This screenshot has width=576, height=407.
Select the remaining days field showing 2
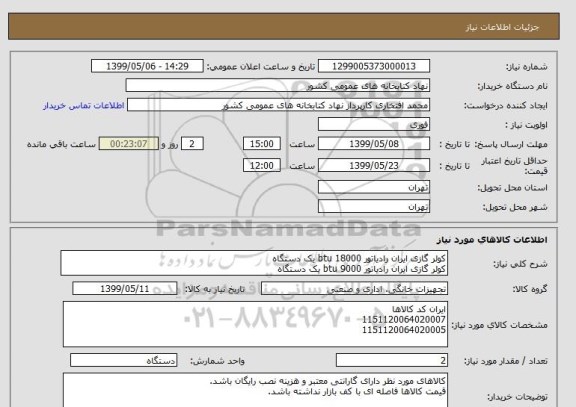pyautogui.click(x=192, y=144)
